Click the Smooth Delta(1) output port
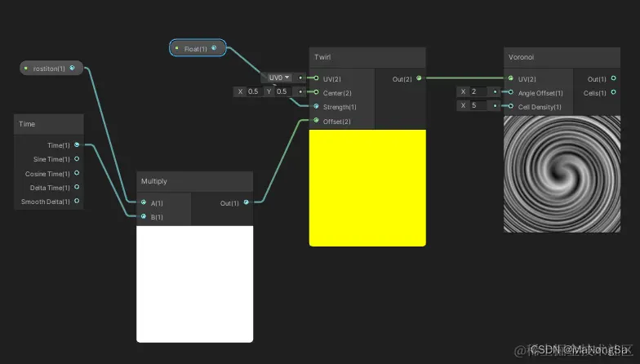This screenshot has width=640, height=364. [77, 201]
